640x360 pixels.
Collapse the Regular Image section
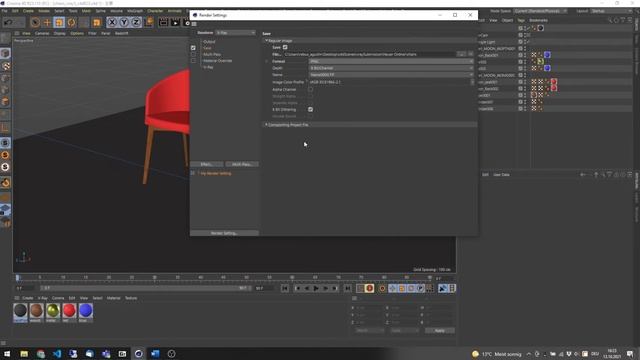click(x=266, y=41)
